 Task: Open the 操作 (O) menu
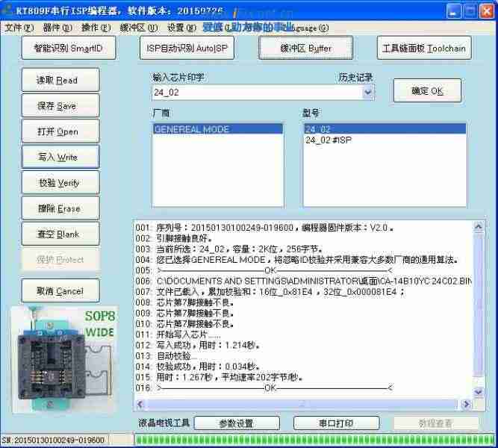tap(96, 28)
